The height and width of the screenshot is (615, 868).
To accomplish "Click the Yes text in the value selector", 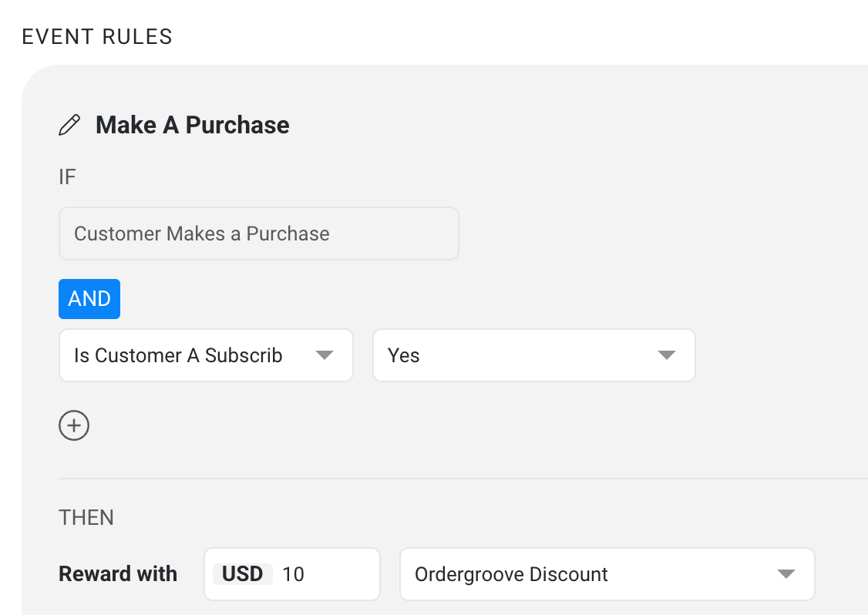I will click(x=404, y=355).
